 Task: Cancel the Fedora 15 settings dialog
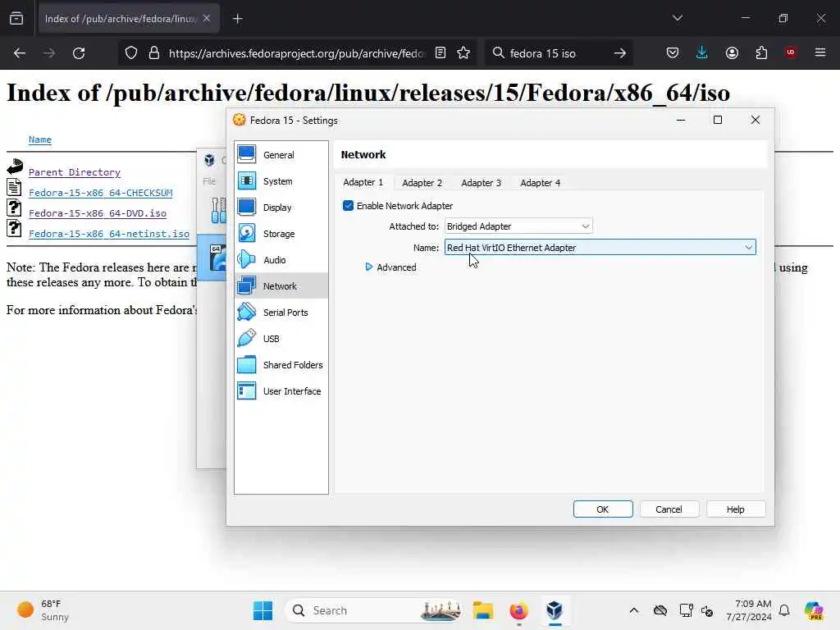[669, 509]
